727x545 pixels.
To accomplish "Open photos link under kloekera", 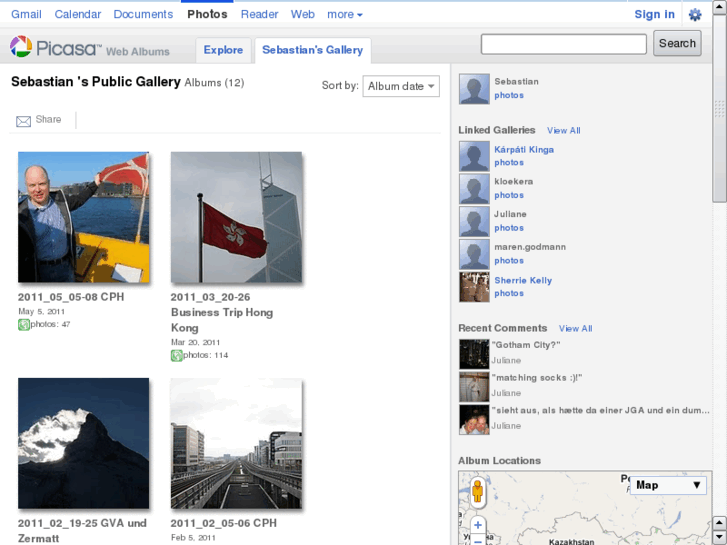I will (509, 195).
